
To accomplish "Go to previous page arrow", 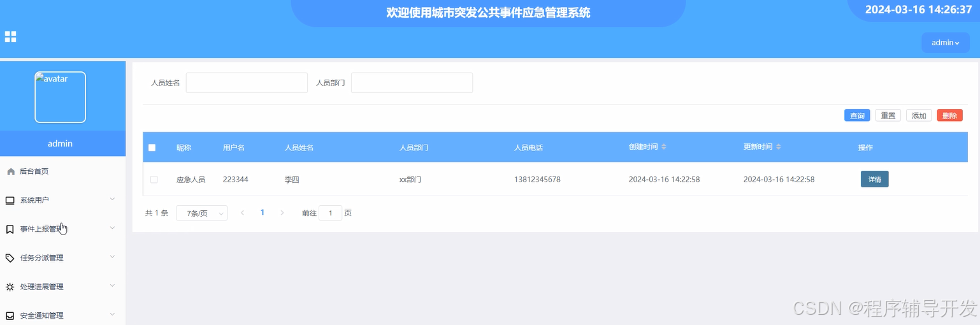I will point(242,213).
